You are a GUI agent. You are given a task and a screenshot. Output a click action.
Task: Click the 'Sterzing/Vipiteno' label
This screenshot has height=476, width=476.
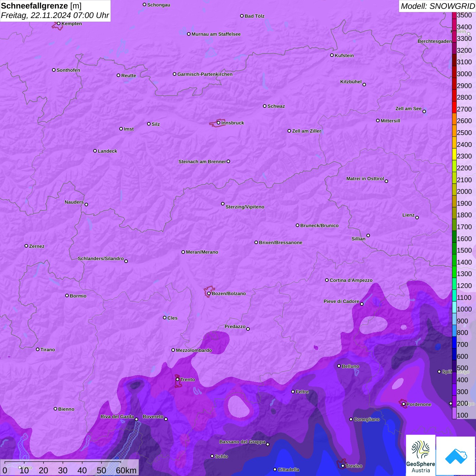(245, 207)
